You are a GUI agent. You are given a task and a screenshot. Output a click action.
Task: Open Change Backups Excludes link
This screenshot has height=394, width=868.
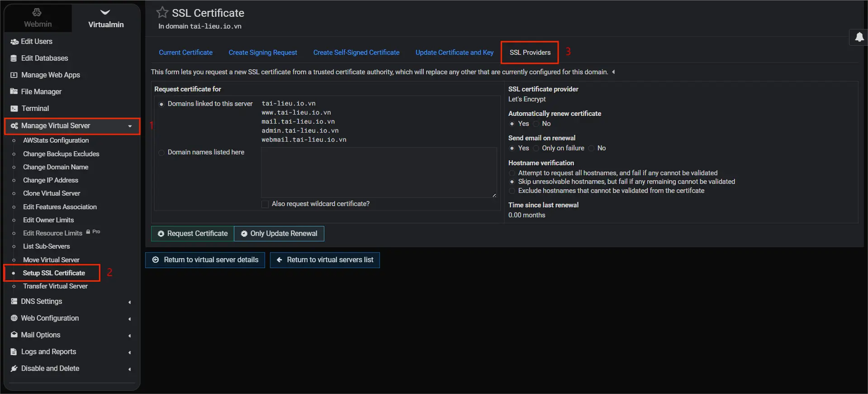[x=61, y=154]
